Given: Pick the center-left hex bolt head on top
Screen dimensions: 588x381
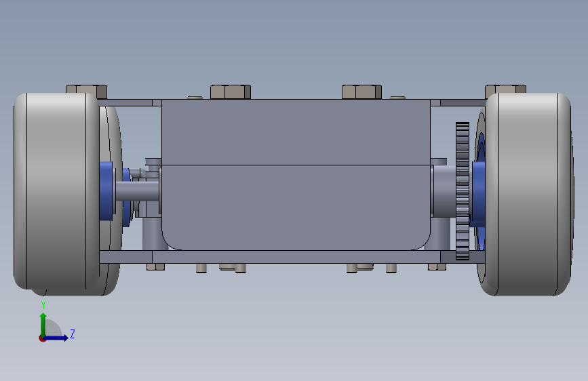Looking at the screenshot, I should 231,92.
